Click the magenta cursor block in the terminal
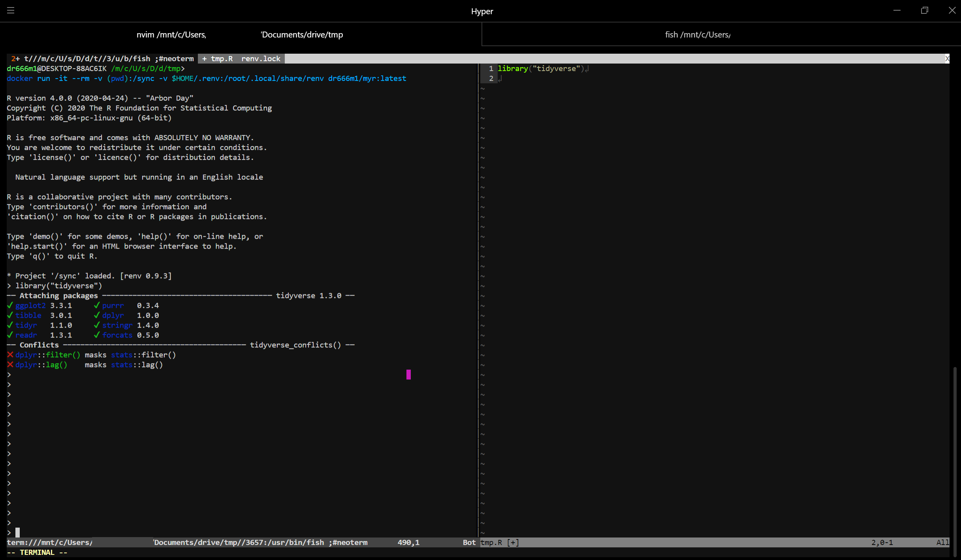The height and width of the screenshot is (560, 961). (408, 375)
